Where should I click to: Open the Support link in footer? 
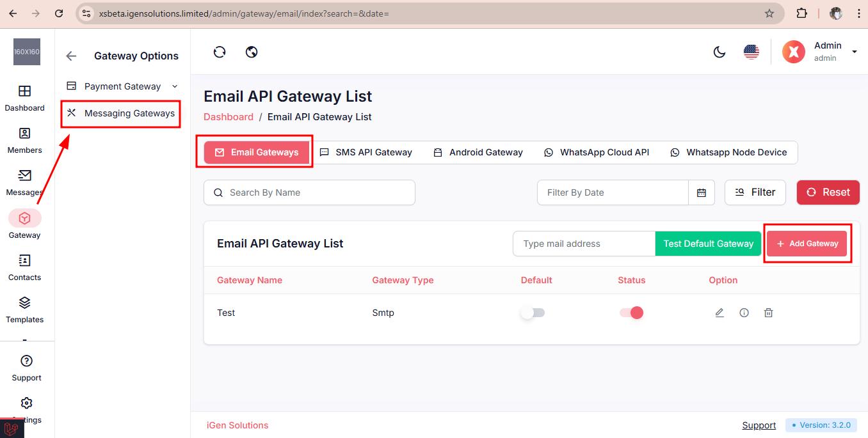click(759, 425)
